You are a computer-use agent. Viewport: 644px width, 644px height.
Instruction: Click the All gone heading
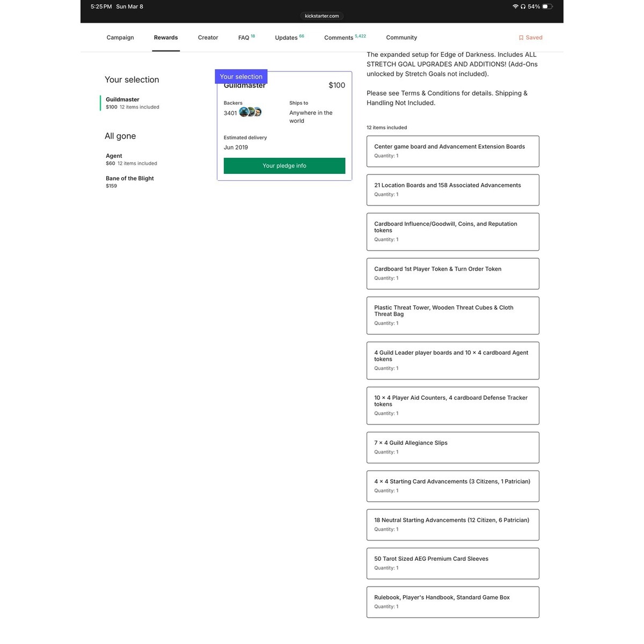(120, 136)
